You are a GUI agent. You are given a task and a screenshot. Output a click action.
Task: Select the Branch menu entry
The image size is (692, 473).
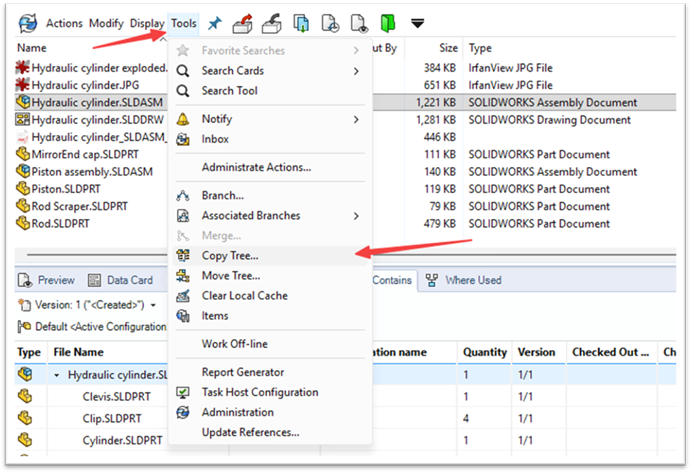[x=222, y=195]
